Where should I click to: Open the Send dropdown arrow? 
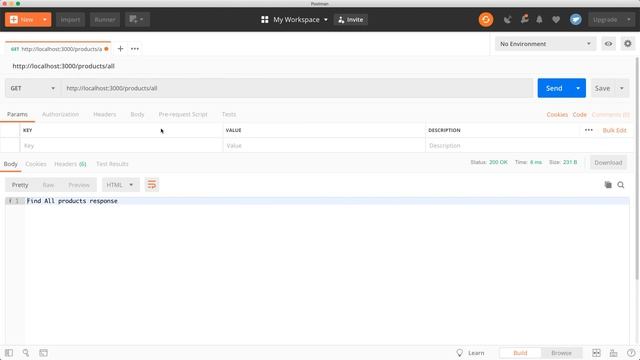tap(578, 88)
